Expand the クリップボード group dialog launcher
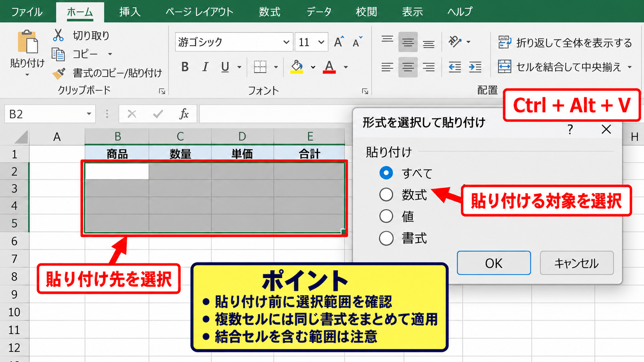The image size is (644, 362). click(162, 91)
